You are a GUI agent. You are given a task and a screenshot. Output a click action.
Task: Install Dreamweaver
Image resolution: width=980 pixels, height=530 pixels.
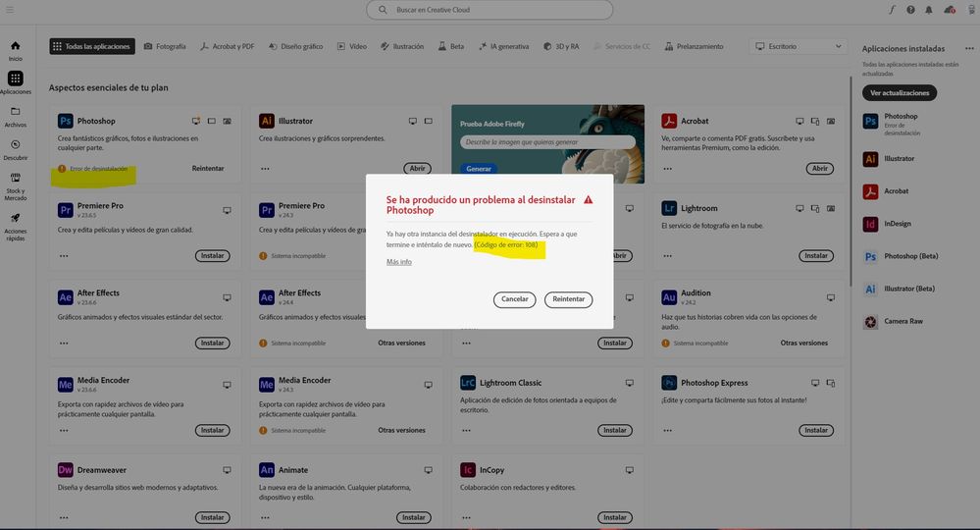(213, 517)
